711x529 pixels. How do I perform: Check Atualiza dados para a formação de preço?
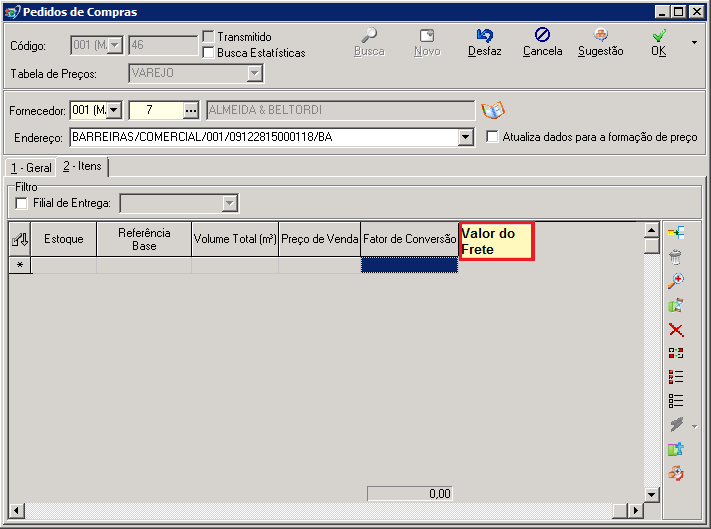click(492, 136)
